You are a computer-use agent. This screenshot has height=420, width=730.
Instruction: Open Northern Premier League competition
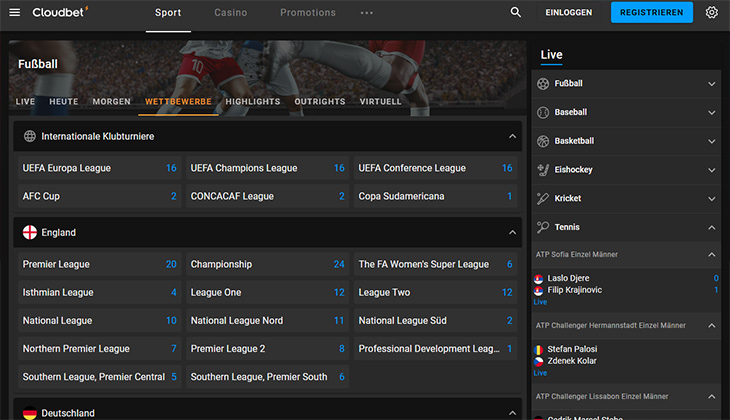[x=100, y=348]
